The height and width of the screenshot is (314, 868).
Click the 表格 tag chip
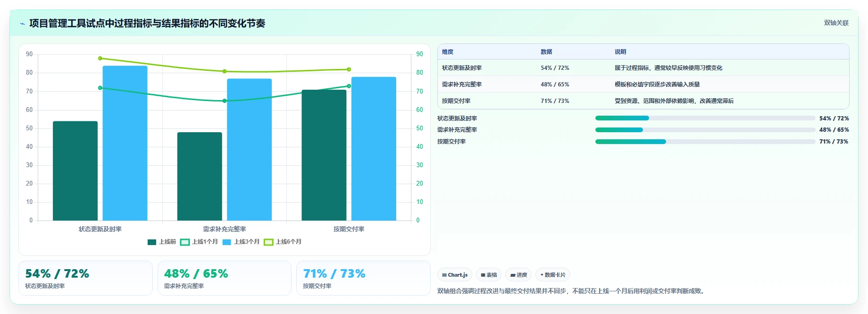click(489, 275)
